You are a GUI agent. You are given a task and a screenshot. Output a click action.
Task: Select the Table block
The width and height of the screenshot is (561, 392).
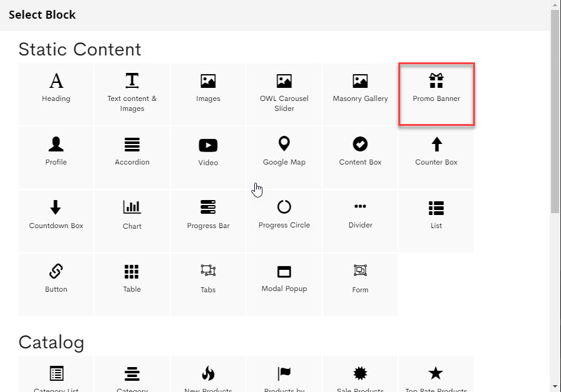(x=132, y=285)
